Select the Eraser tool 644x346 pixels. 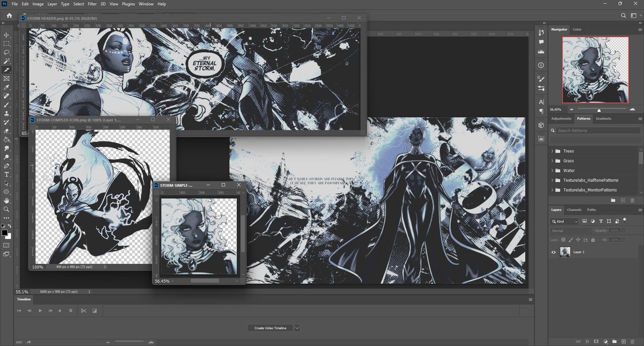(6, 131)
